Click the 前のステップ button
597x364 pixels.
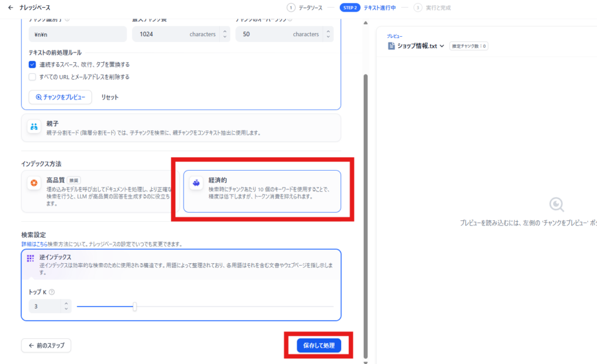coord(47,345)
